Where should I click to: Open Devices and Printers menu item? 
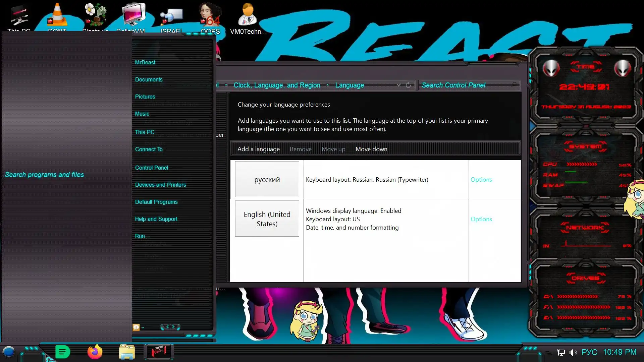pyautogui.click(x=160, y=185)
